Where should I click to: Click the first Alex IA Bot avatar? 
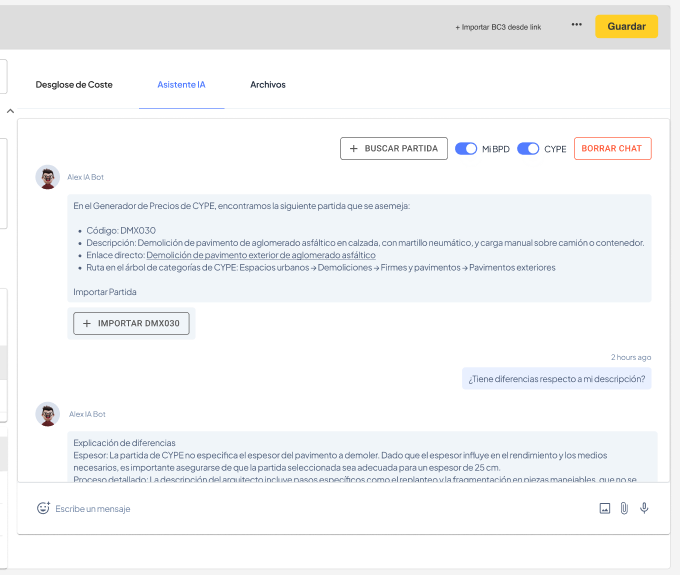pos(48,177)
